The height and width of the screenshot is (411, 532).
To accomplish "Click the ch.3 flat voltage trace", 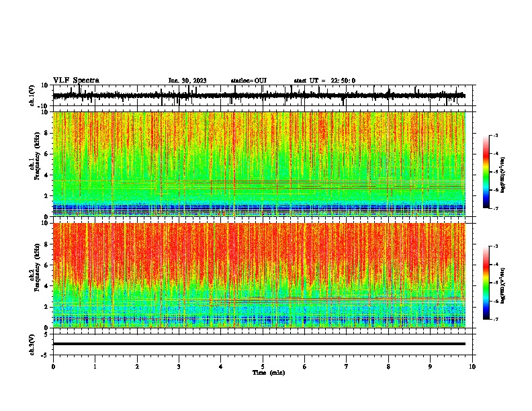I will [259, 344].
